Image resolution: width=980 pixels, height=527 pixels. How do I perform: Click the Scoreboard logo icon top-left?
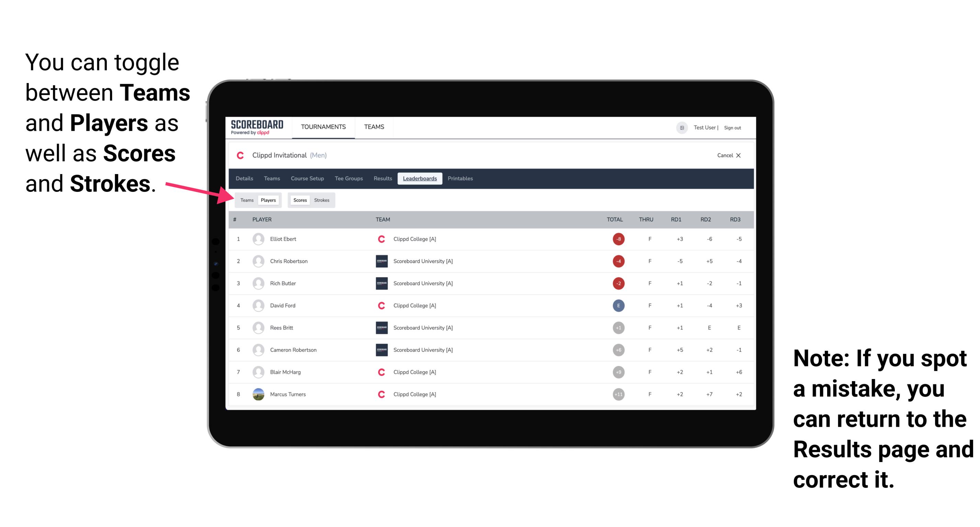pos(257,128)
